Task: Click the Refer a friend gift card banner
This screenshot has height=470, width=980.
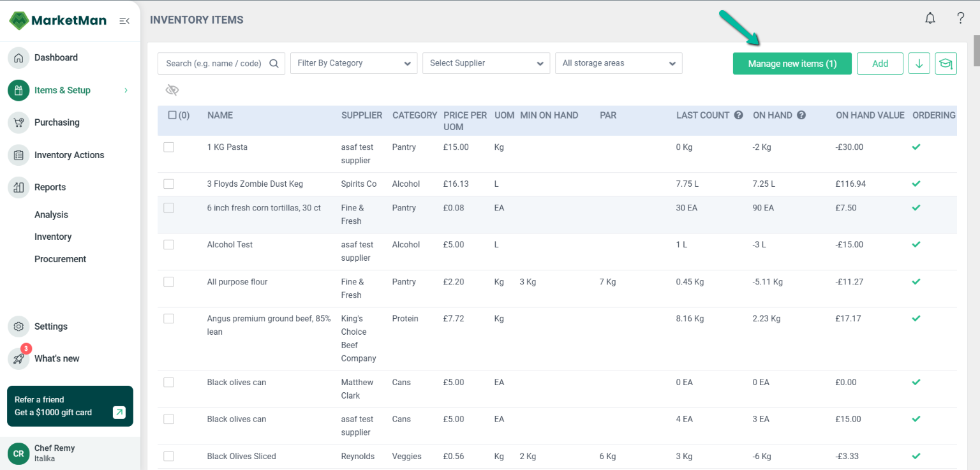Action: [70, 406]
